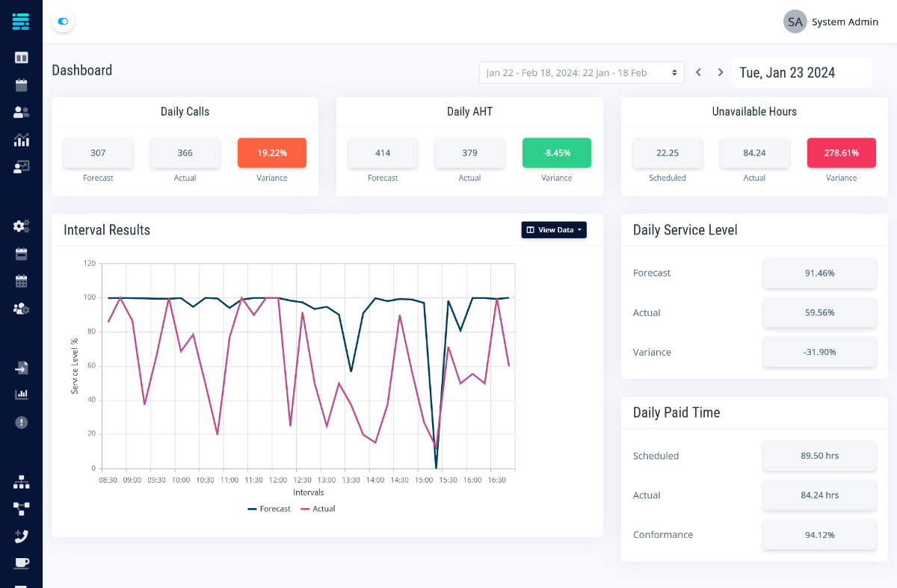Open the agents people icon in sidebar
This screenshot has width=897, height=588.
point(21,112)
